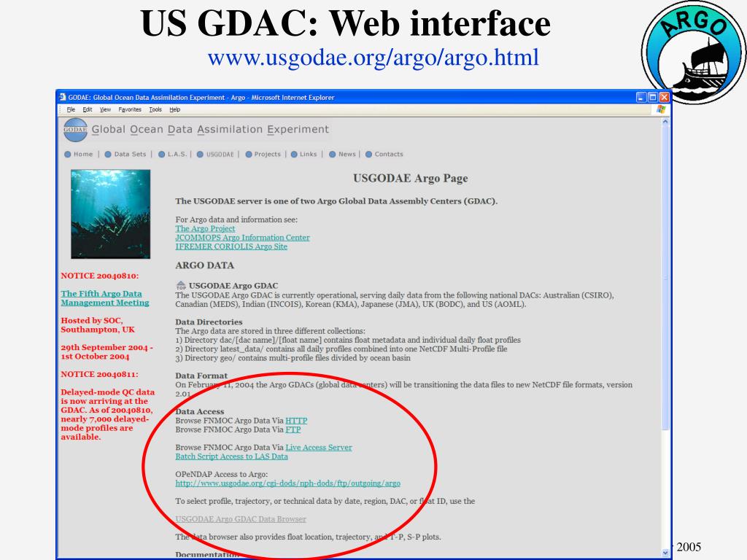
Task: Select USGODAE in the navigation bar
Action: pyautogui.click(x=220, y=155)
